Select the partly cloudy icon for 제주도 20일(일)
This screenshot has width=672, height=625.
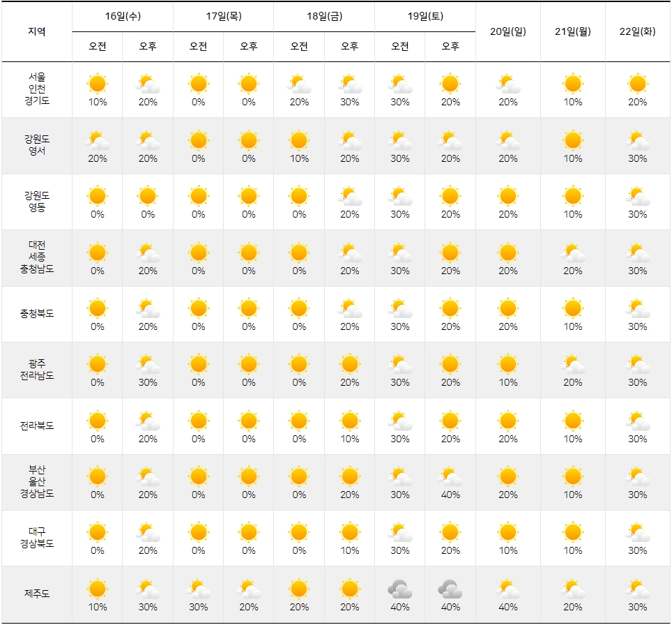point(508,589)
